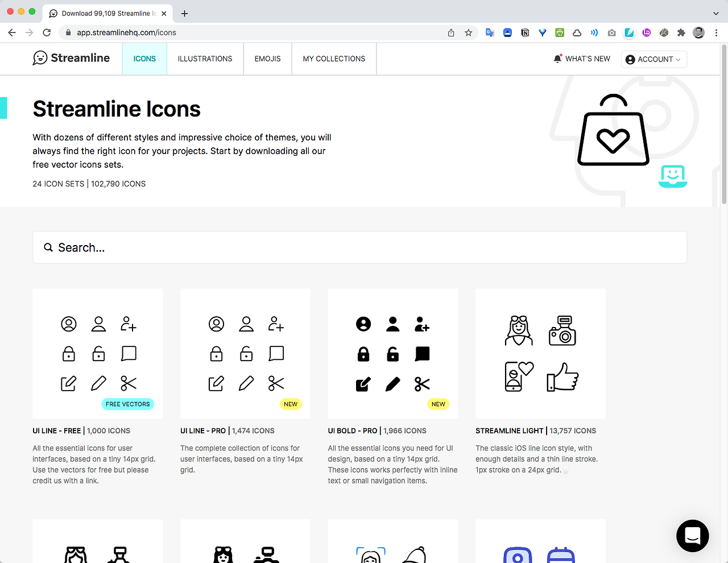Click the scissors icon in UI Line Free card
This screenshot has width=728, height=563.
pyautogui.click(x=129, y=383)
